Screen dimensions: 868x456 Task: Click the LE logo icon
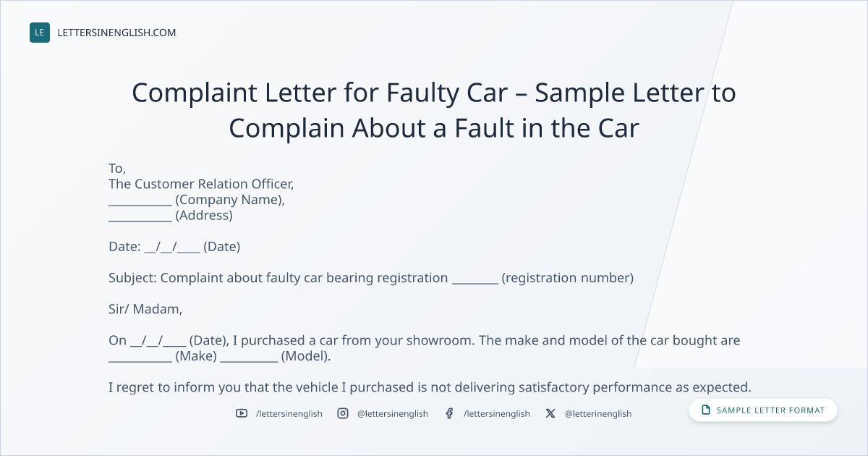click(x=40, y=33)
